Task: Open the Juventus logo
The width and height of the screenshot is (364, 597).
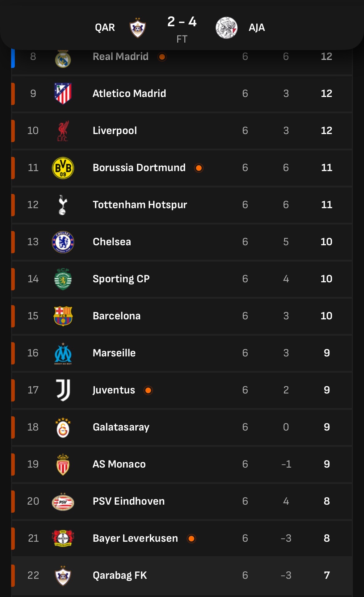Action: coord(63,390)
